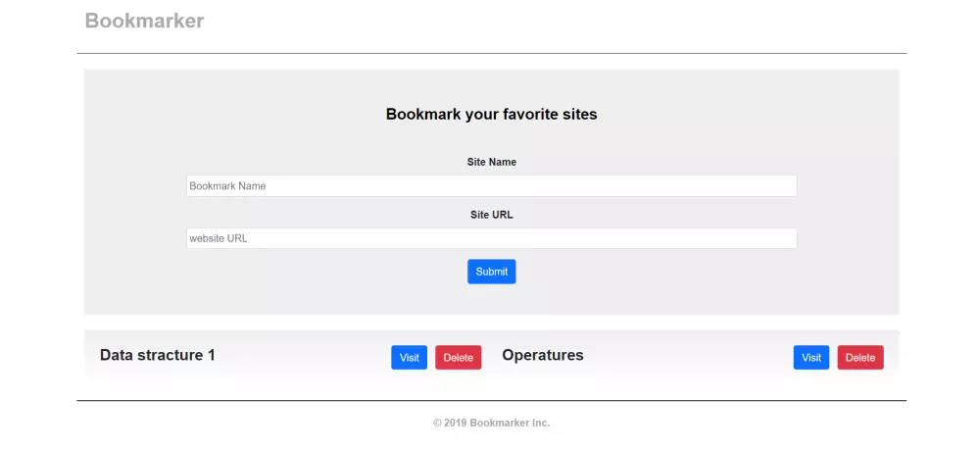Visit the 'Operatures' bookmark
The height and width of the screenshot is (453, 980).
click(811, 358)
